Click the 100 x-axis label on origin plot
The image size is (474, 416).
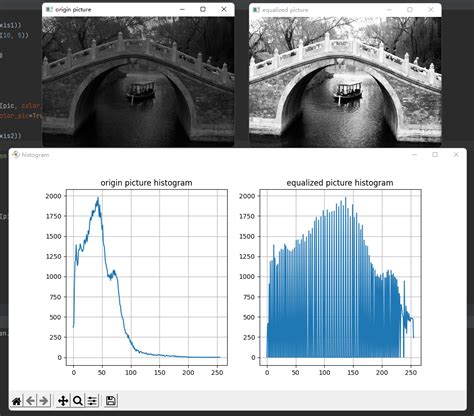coord(131,372)
